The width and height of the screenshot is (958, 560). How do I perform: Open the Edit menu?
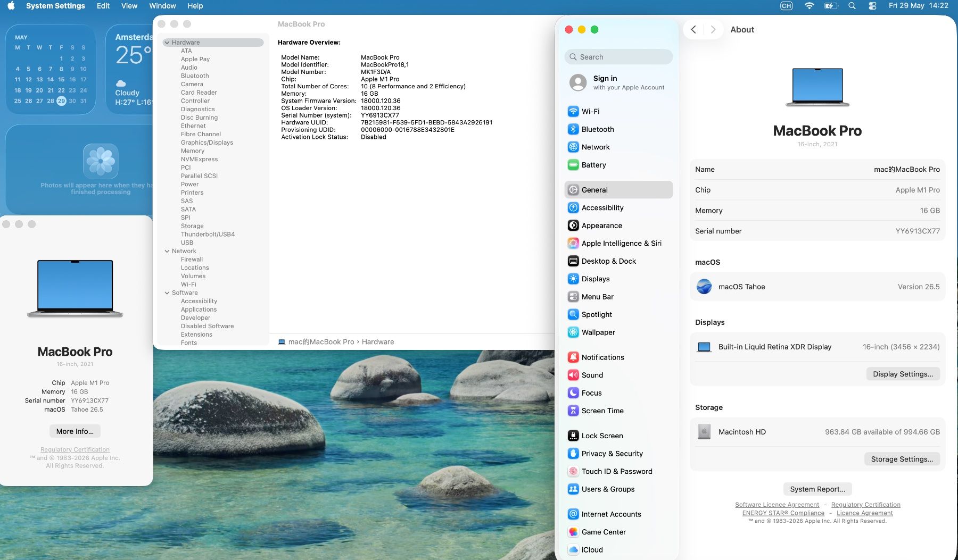coord(103,6)
